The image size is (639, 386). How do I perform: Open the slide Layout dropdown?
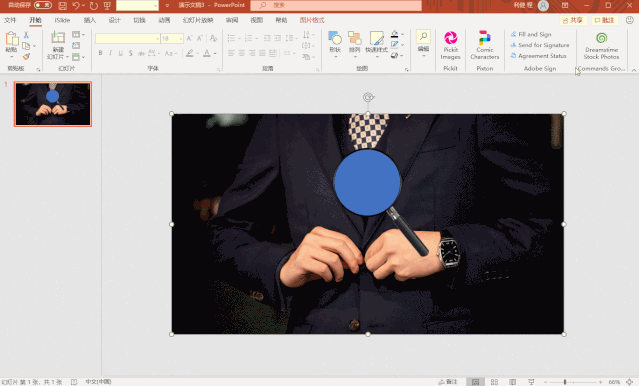click(x=78, y=35)
